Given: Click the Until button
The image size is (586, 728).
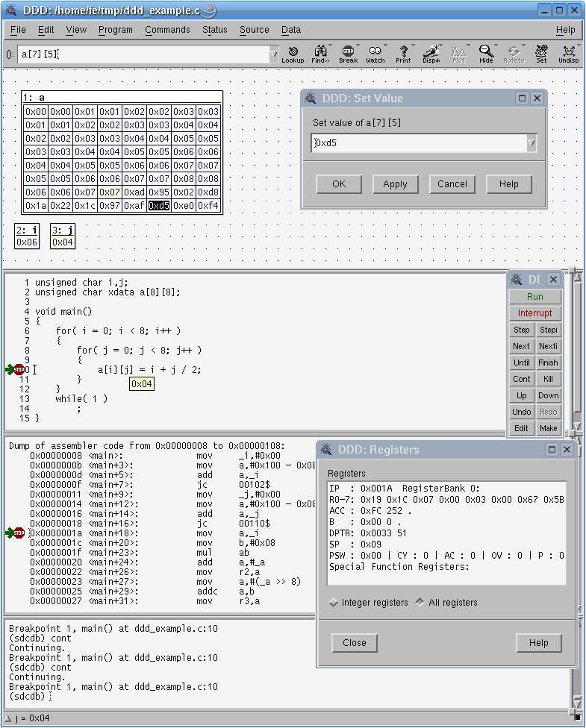Looking at the screenshot, I should (x=521, y=363).
